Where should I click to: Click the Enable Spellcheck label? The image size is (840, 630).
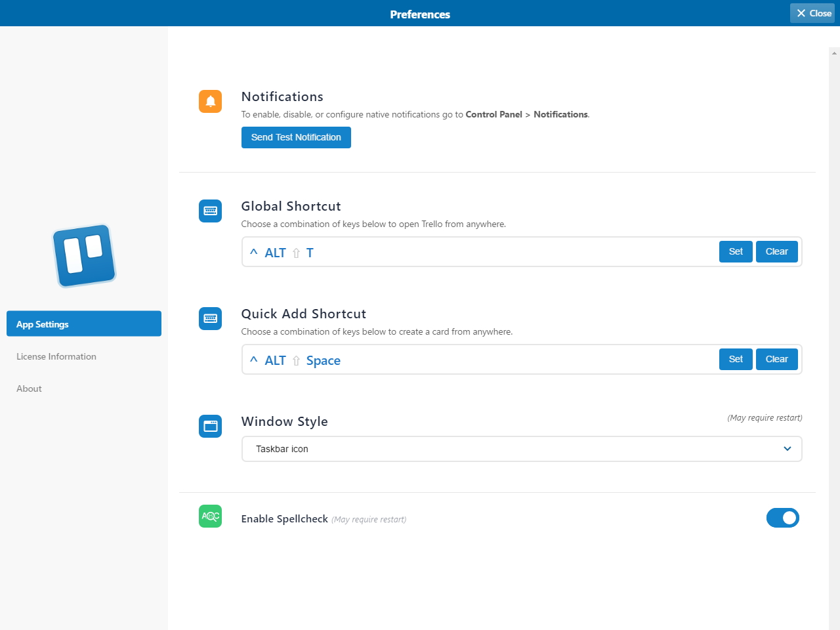tap(284, 518)
